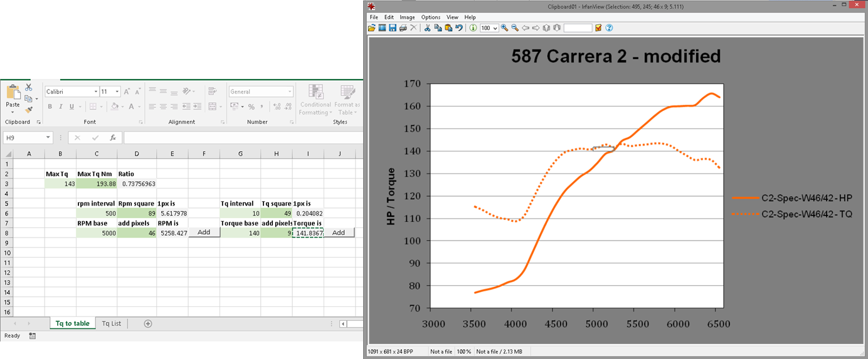Increase font size in Excel

127,91
